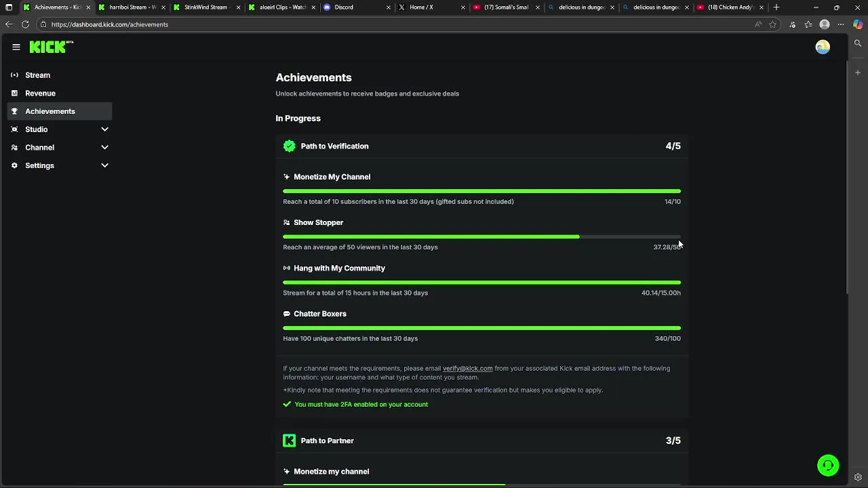The image size is (868, 488).
Task: Add this page to browser favorites
Action: click(x=772, y=24)
